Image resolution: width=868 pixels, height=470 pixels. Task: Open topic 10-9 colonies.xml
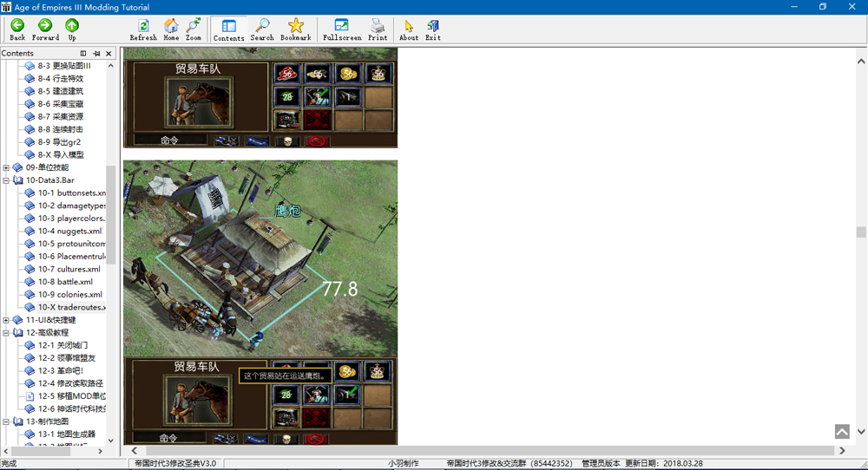point(70,294)
